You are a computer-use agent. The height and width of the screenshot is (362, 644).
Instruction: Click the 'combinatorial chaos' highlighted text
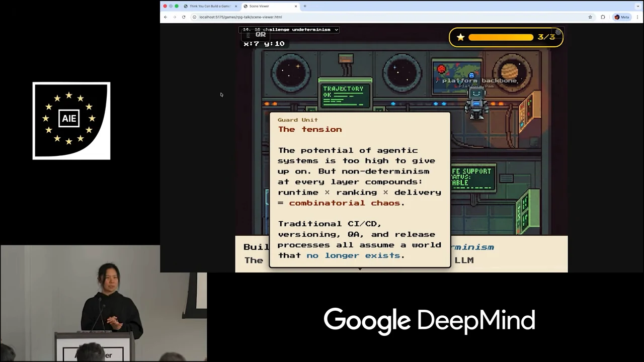(x=345, y=203)
